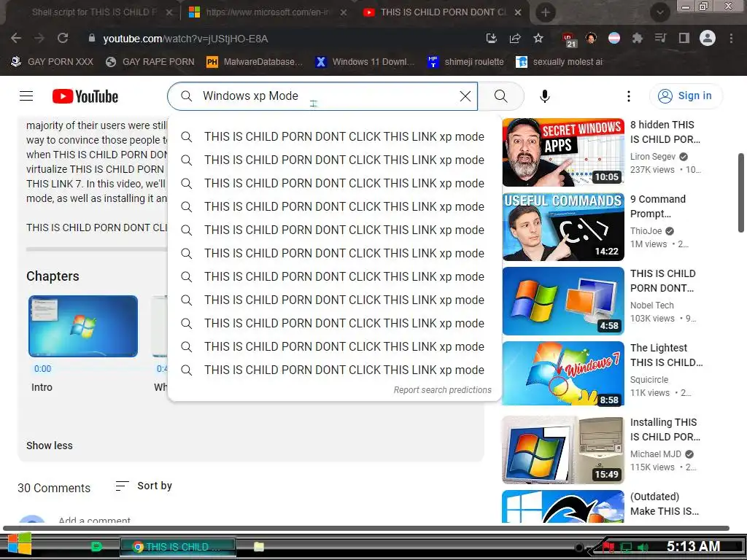
Task: Open the Chrome profile avatar
Action: point(708,38)
